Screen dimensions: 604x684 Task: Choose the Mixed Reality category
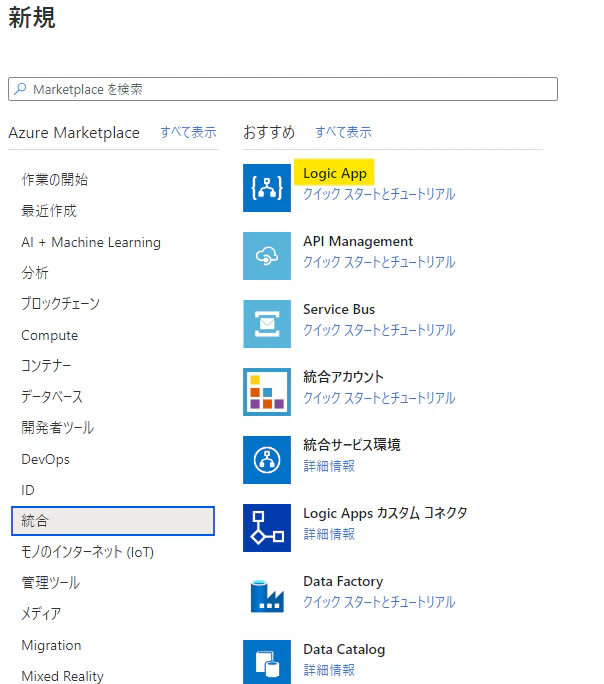(x=62, y=676)
